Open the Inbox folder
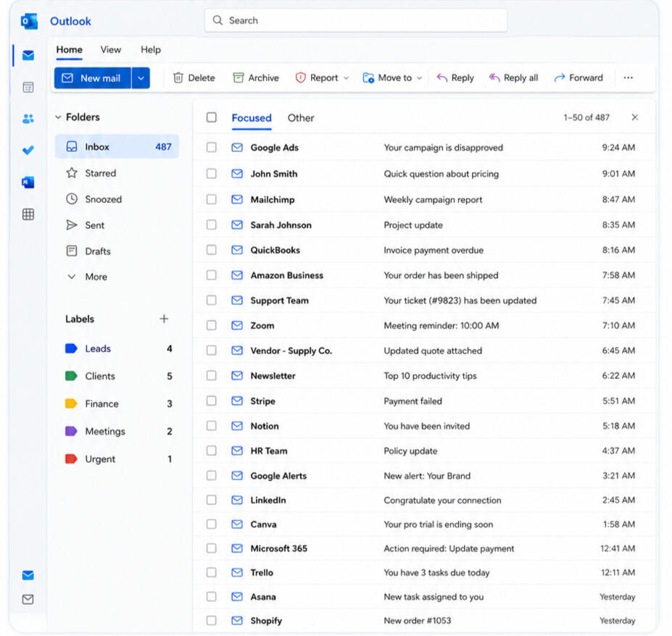The height and width of the screenshot is (636, 672). point(117,146)
